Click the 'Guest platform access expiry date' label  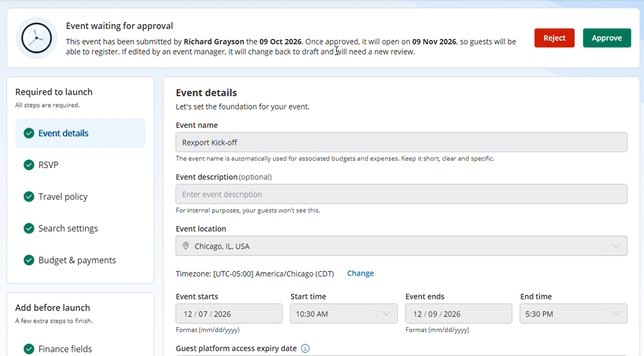tap(236, 349)
